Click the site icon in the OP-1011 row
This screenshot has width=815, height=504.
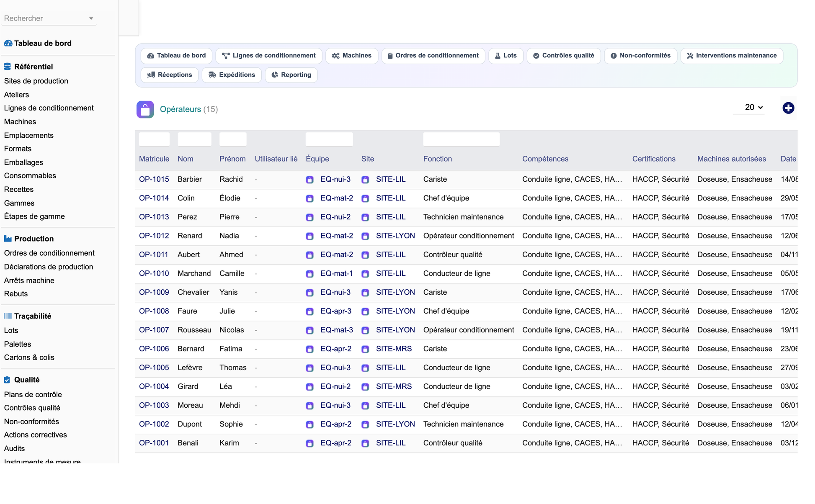pos(365,255)
